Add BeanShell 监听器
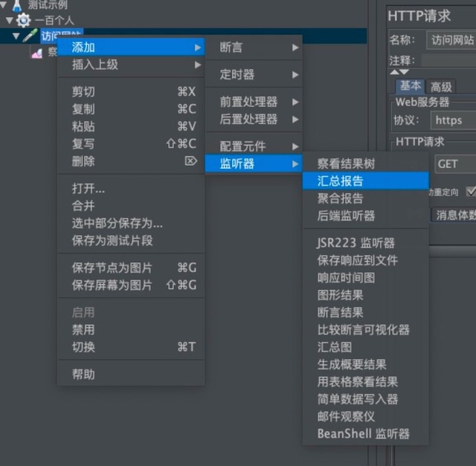This screenshot has width=476, height=466. click(x=366, y=434)
